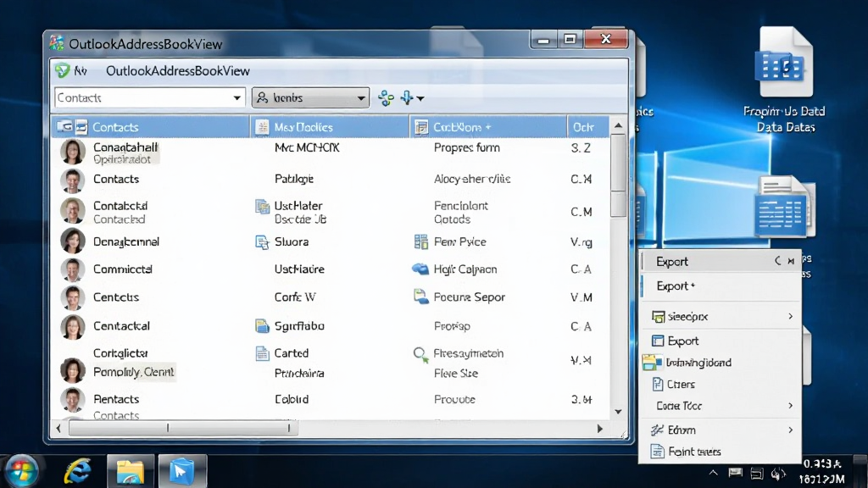Click the flag icon in the system tray
Screen dimensions: 868x488
tap(735, 473)
